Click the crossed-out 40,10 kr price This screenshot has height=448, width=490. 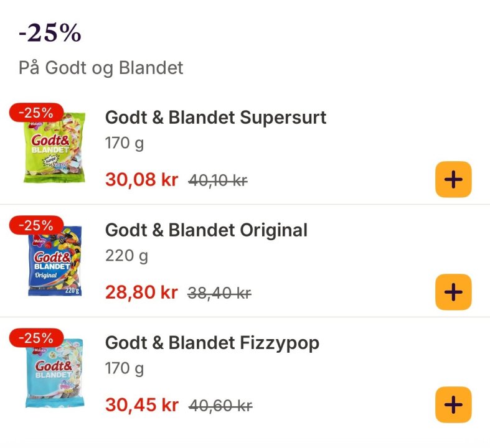pos(218,181)
